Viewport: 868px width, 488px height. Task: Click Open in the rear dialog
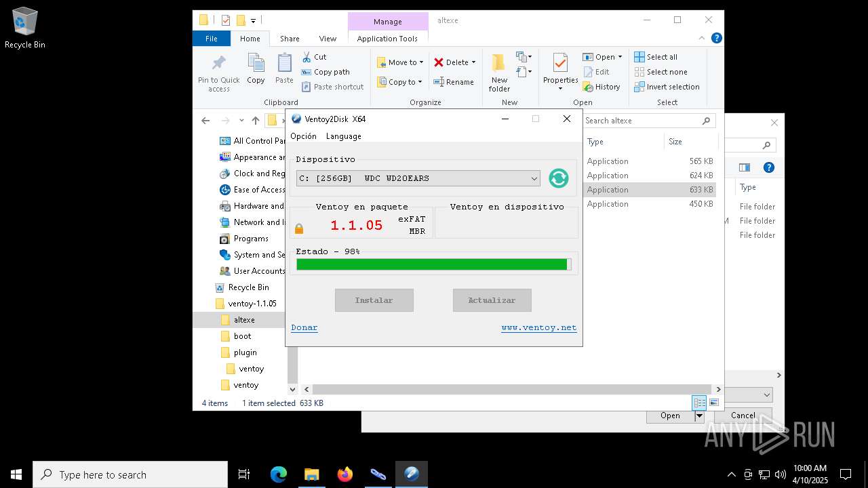(670, 415)
